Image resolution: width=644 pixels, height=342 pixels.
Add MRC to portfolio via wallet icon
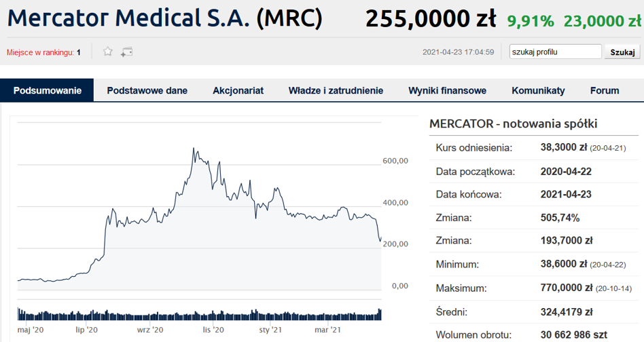coord(126,52)
